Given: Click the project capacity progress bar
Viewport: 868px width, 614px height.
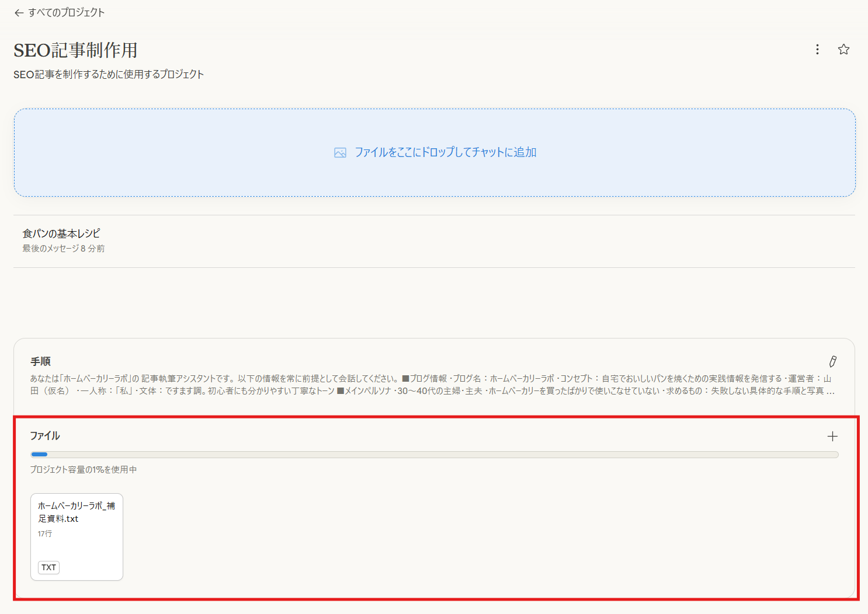Looking at the screenshot, I should coord(434,454).
